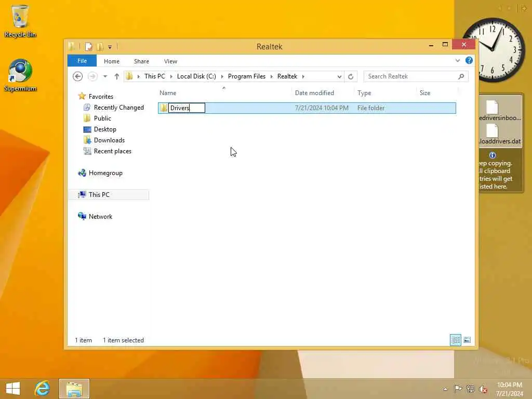Expand the ribbon with the chevron
This screenshot has width=532, height=399.
click(457, 60)
